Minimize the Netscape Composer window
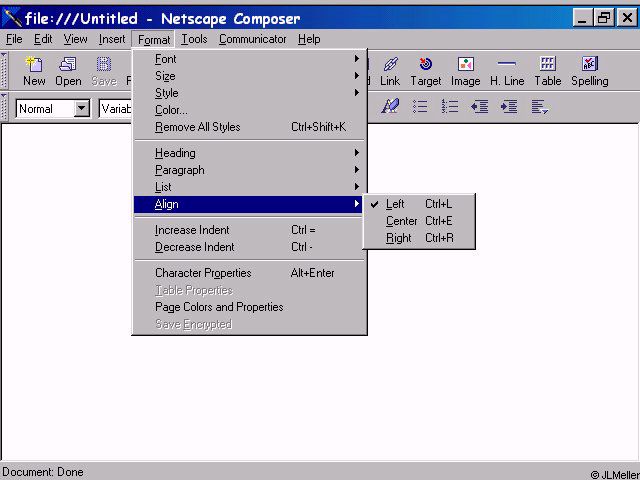 583,18
